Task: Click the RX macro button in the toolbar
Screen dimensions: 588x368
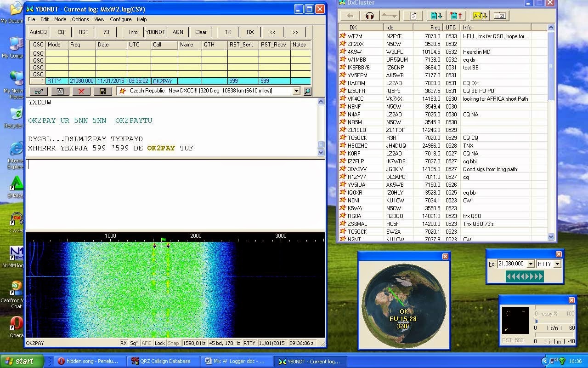Action: (x=250, y=32)
